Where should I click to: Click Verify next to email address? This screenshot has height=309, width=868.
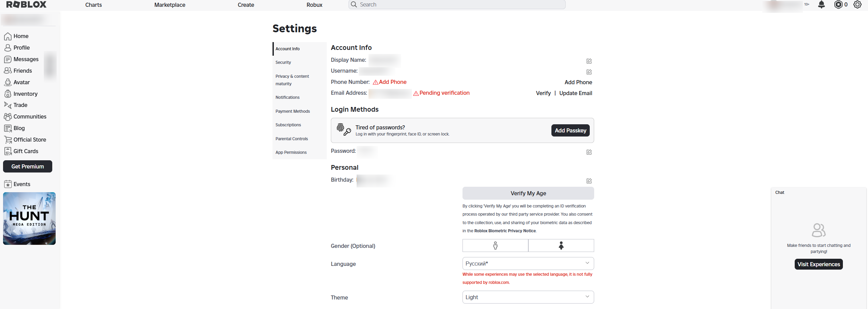(543, 93)
